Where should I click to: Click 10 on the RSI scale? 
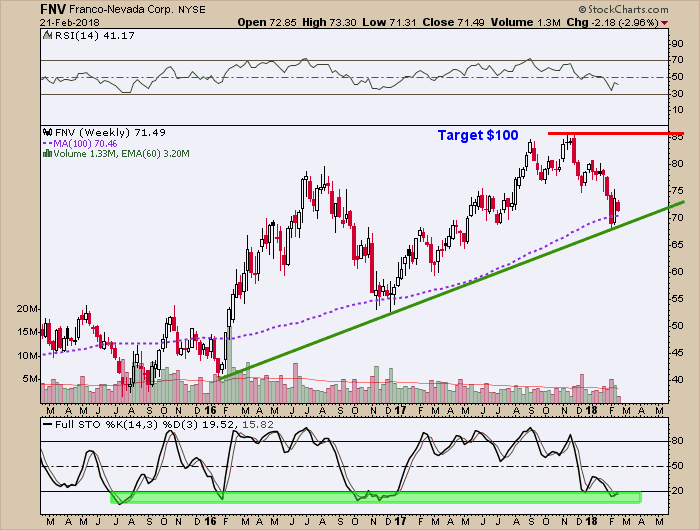point(677,110)
